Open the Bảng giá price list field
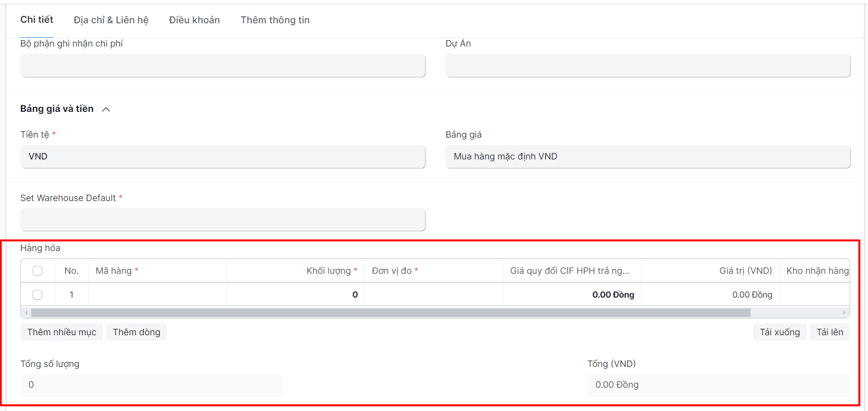This screenshot has height=411, width=868. (648, 156)
